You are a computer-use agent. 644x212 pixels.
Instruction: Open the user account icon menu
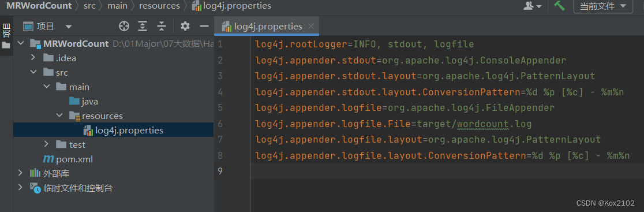tap(532, 6)
